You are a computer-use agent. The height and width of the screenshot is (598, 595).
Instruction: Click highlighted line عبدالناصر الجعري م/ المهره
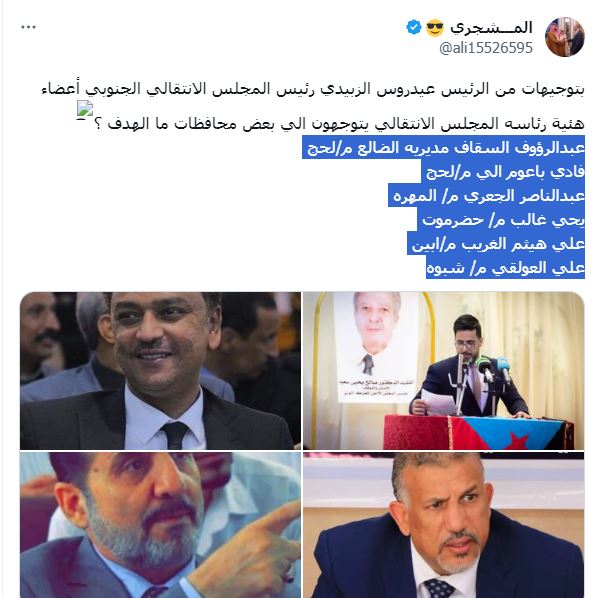pos(487,195)
